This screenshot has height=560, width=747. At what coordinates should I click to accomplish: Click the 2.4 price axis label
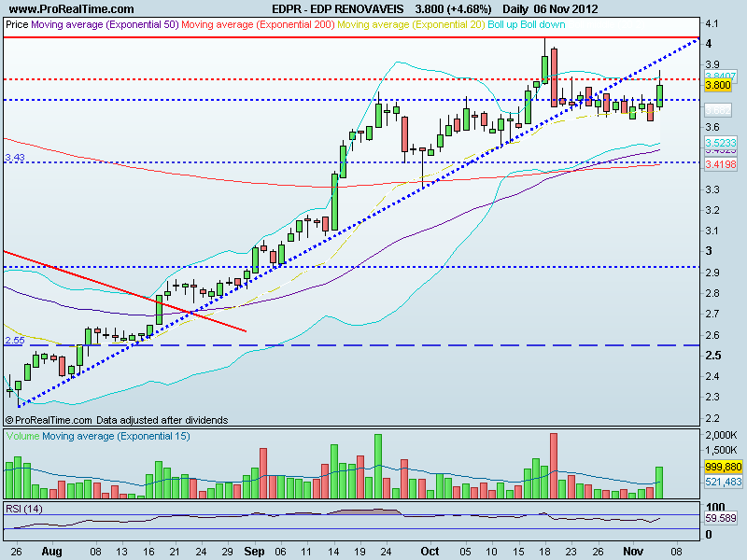(712, 376)
